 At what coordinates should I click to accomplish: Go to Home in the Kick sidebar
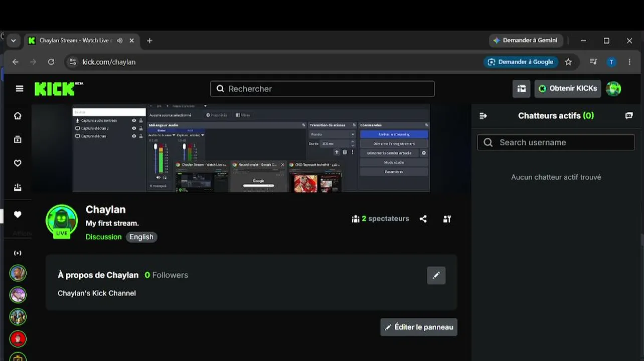pos(18,116)
